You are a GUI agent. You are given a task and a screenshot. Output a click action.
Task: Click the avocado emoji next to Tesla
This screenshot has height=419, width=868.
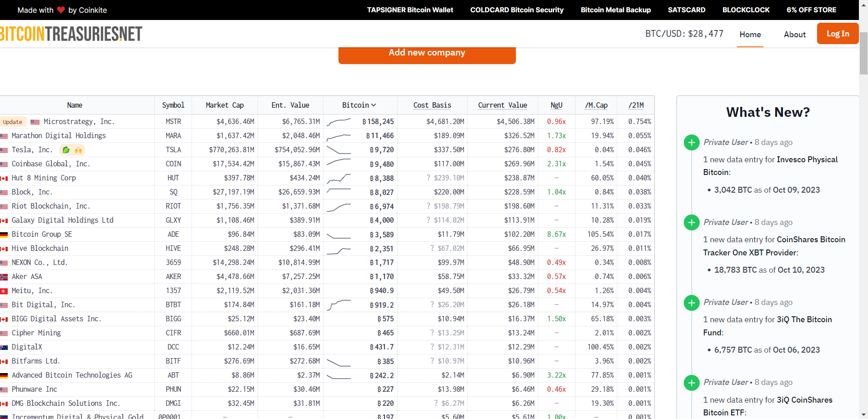point(66,150)
